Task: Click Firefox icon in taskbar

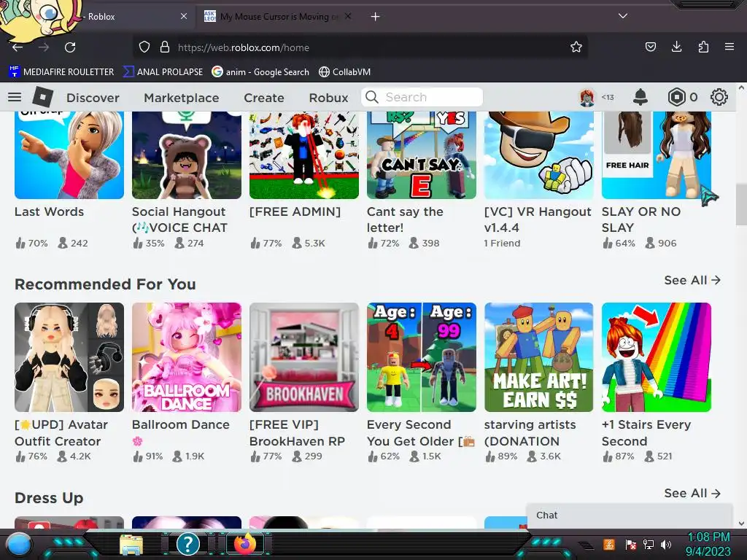Action: tap(245, 543)
